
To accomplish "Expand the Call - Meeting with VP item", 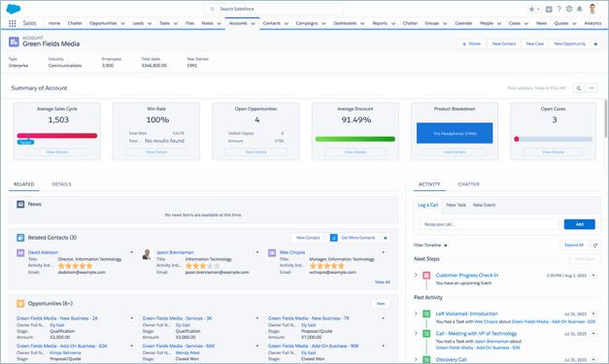I will pyautogui.click(x=416, y=333).
